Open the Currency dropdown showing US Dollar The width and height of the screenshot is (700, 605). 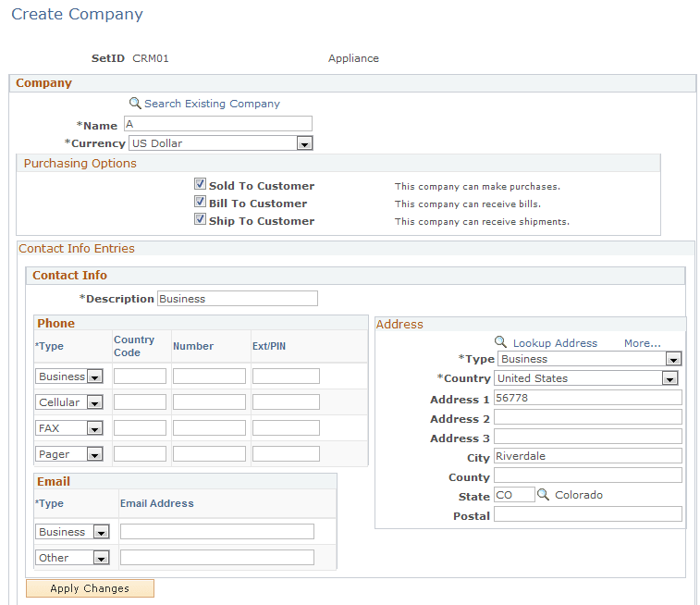tap(220, 143)
